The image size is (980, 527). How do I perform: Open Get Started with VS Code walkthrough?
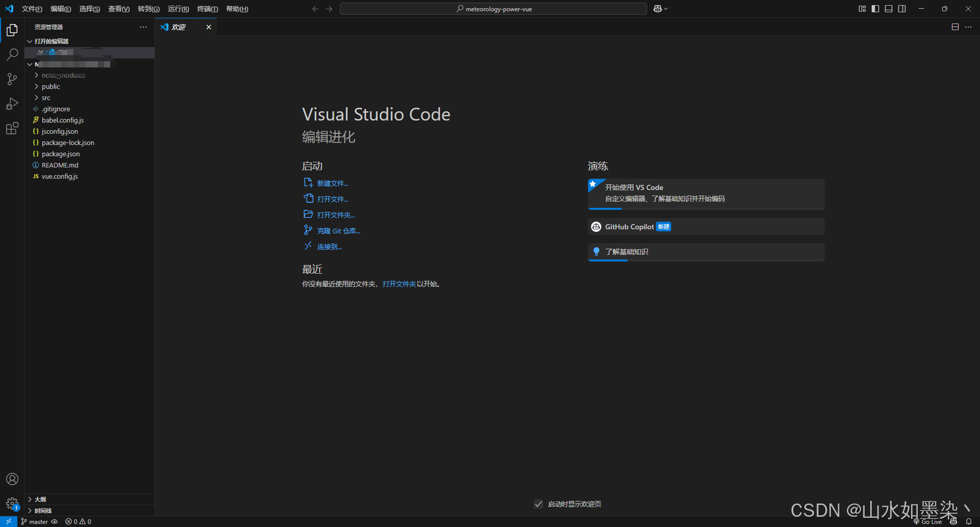point(706,194)
